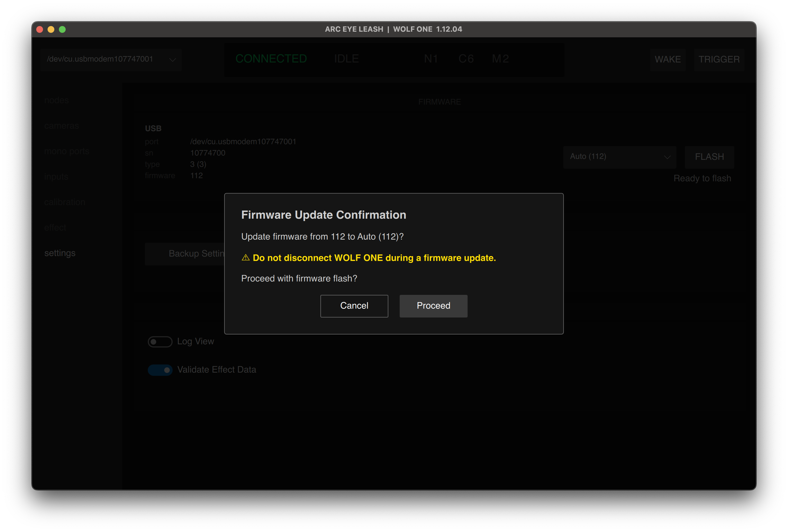
Task: Click the green CONNECTED status indicator
Action: [x=271, y=58]
